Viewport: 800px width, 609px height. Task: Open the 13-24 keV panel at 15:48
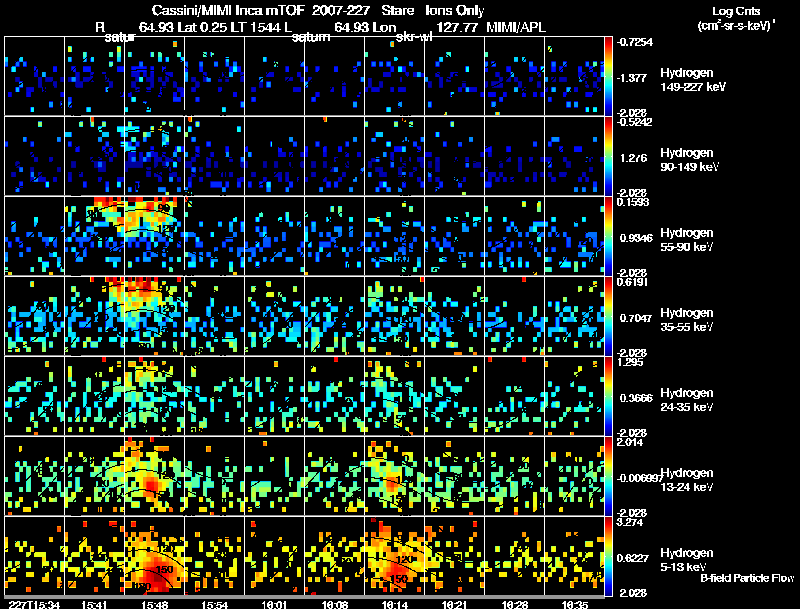(155, 476)
